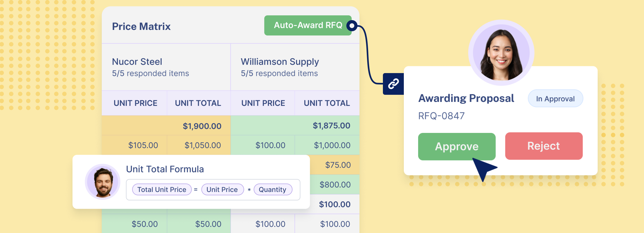
Task: Click the woman's profile avatar
Action: pyautogui.click(x=501, y=53)
